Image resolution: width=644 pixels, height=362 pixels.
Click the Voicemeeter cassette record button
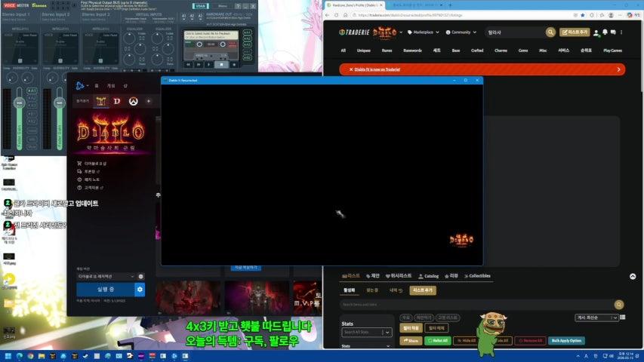coord(234,64)
